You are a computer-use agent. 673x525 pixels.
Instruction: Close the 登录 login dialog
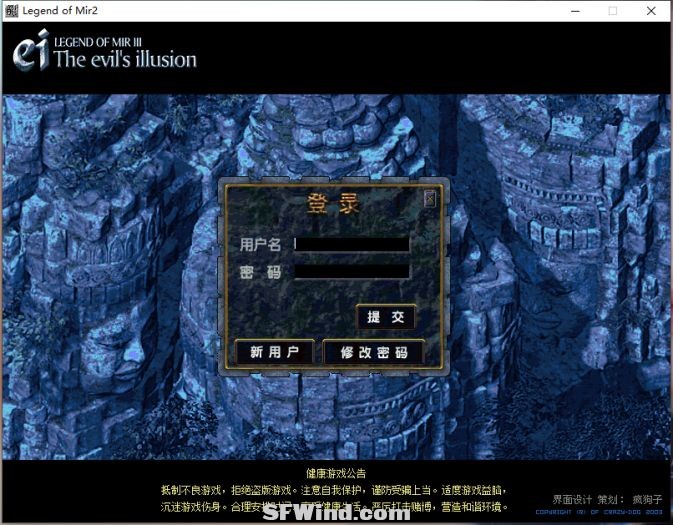tap(430, 199)
